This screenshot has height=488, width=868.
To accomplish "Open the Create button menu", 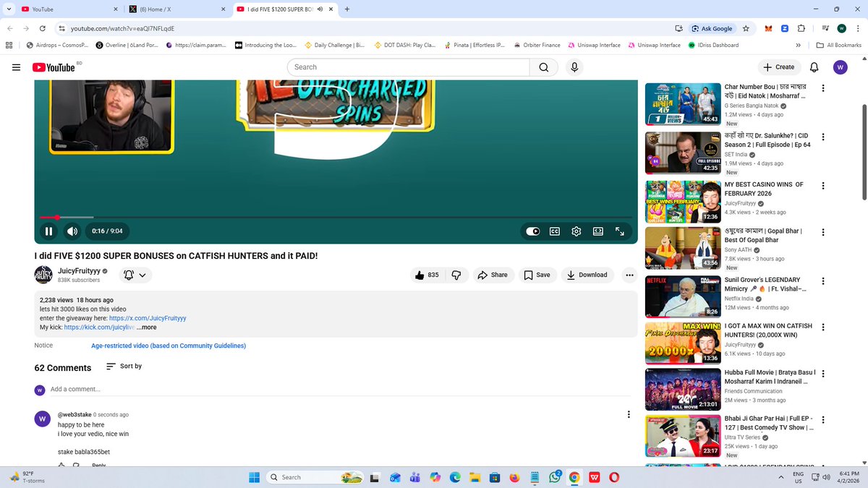I will pyautogui.click(x=779, y=67).
